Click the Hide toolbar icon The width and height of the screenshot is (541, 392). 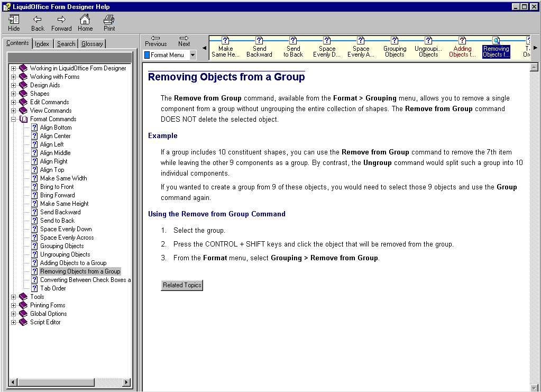click(14, 23)
